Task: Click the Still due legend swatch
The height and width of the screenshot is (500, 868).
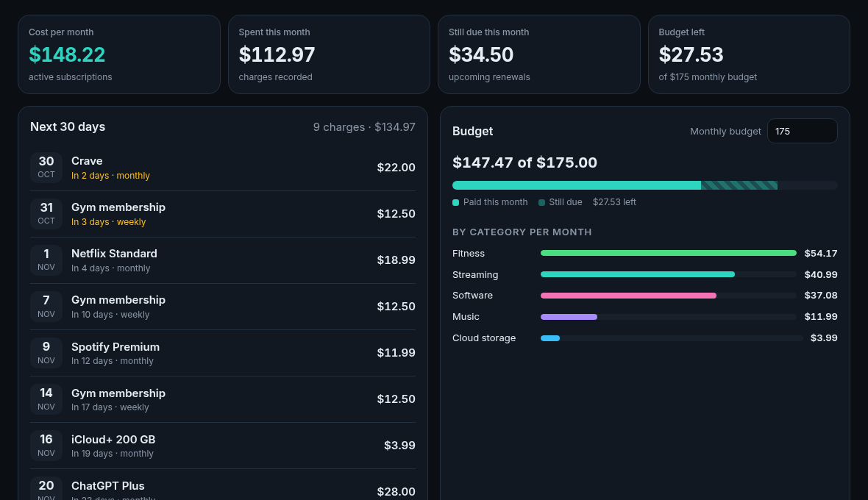Action: pos(541,202)
